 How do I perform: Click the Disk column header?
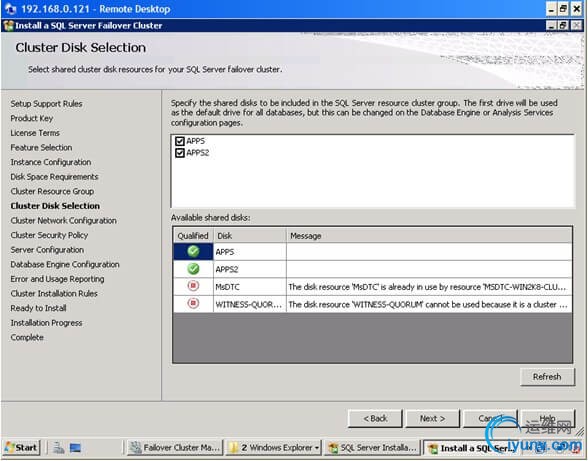250,236
